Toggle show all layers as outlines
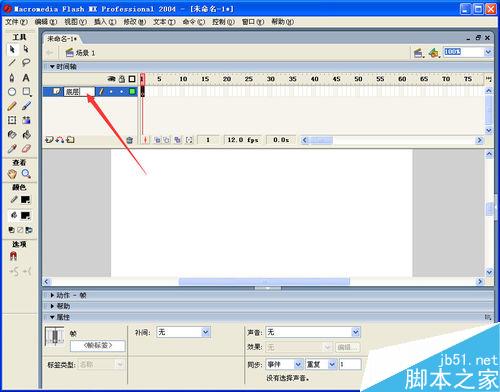 point(132,79)
